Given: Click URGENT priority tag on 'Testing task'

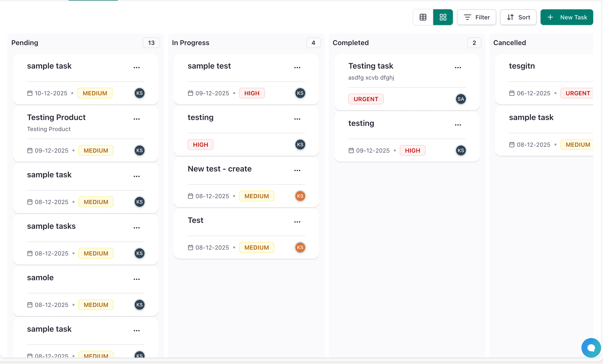Looking at the screenshot, I should (366, 99).
